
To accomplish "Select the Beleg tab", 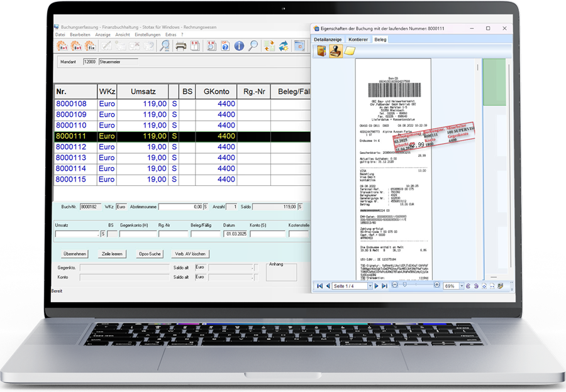I will coord(380,40).
